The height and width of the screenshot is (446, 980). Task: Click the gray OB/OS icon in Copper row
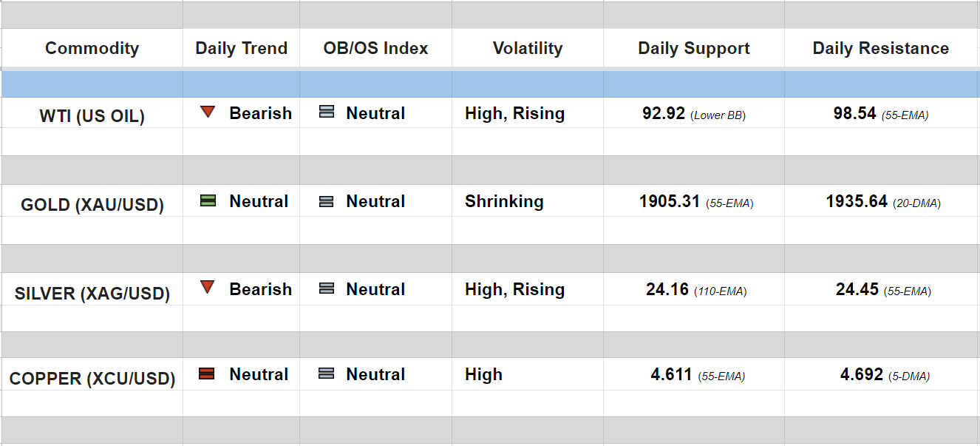[x=326, y=374]
